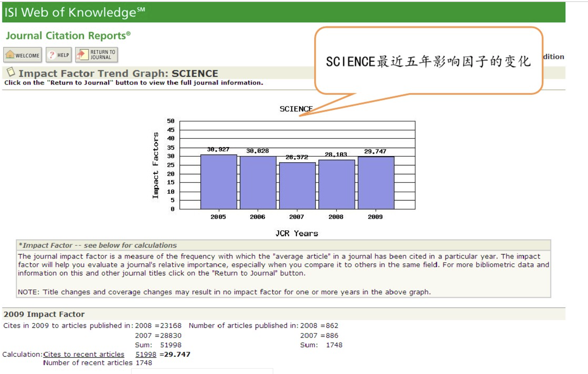588x374 pixels.
Task: Open the Help button
Action: tap(59, 55)
